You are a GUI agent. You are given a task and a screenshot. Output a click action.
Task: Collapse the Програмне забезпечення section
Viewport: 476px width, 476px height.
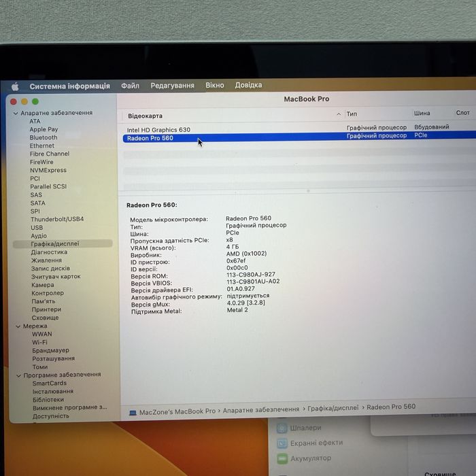pos(18,375)
